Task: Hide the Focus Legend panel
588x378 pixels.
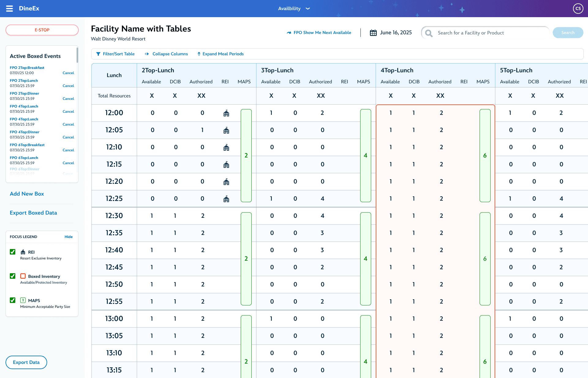Action: point(69,237)
